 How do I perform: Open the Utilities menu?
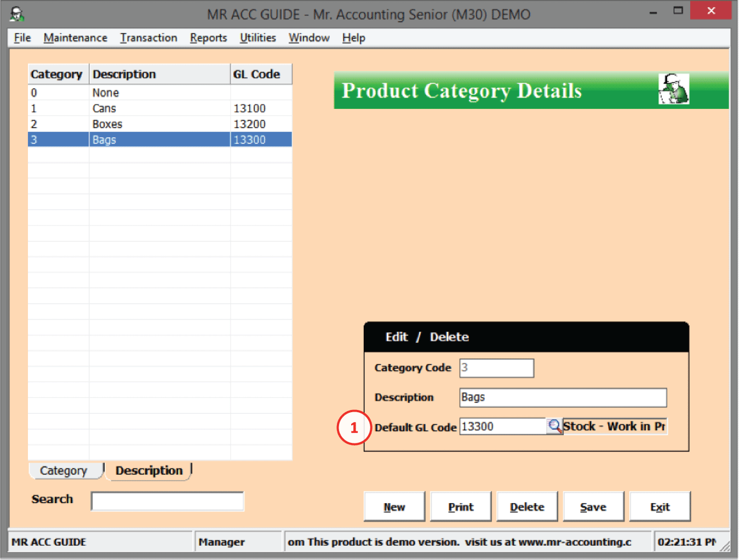(x=257, y=38)
